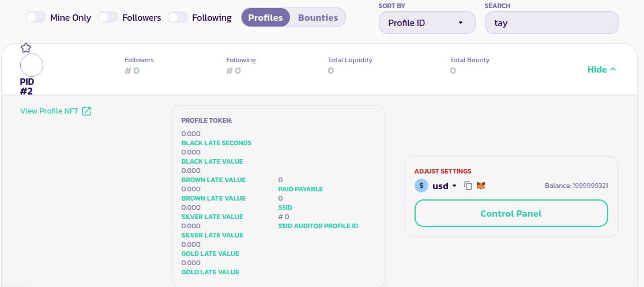Turn on the Following filter switch

click(x=178, y=17)
